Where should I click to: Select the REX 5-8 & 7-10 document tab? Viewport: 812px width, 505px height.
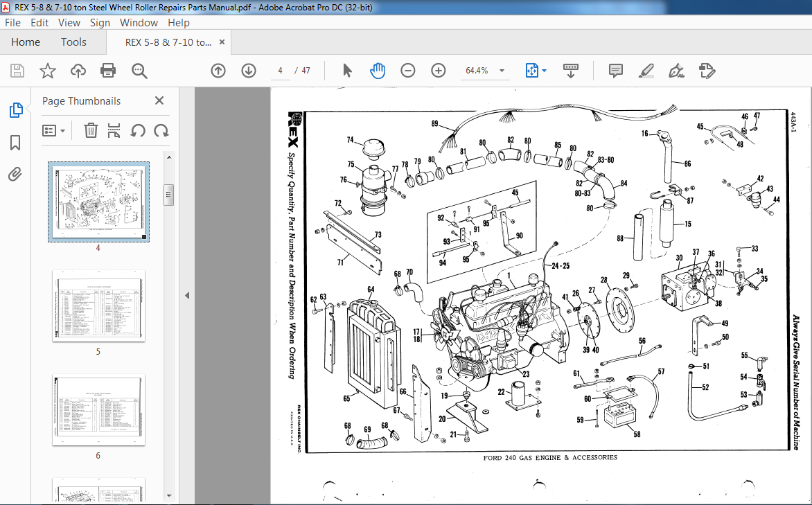pos(168,42)
